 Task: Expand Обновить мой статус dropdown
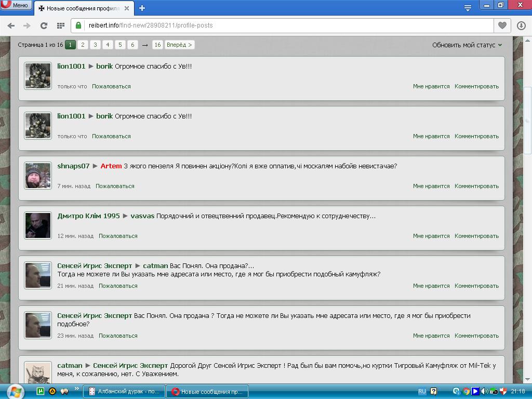point(467,45)
